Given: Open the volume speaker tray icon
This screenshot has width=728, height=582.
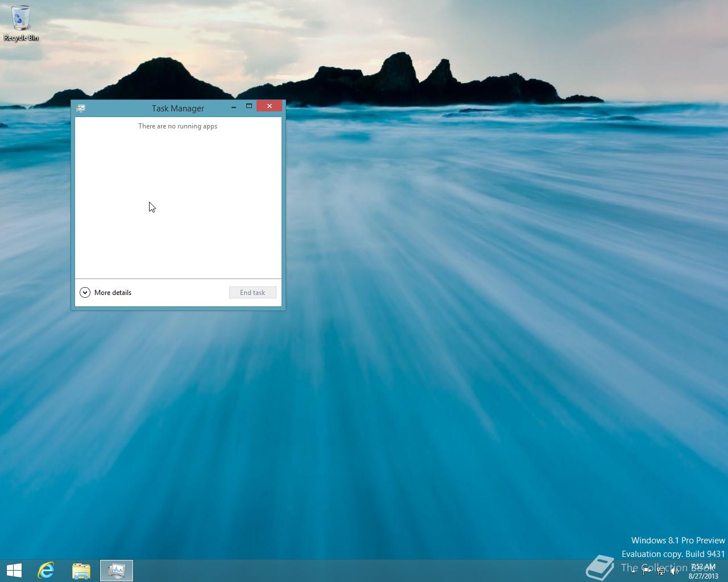Looking at the screenshot, I should click(x=675, y=571).
